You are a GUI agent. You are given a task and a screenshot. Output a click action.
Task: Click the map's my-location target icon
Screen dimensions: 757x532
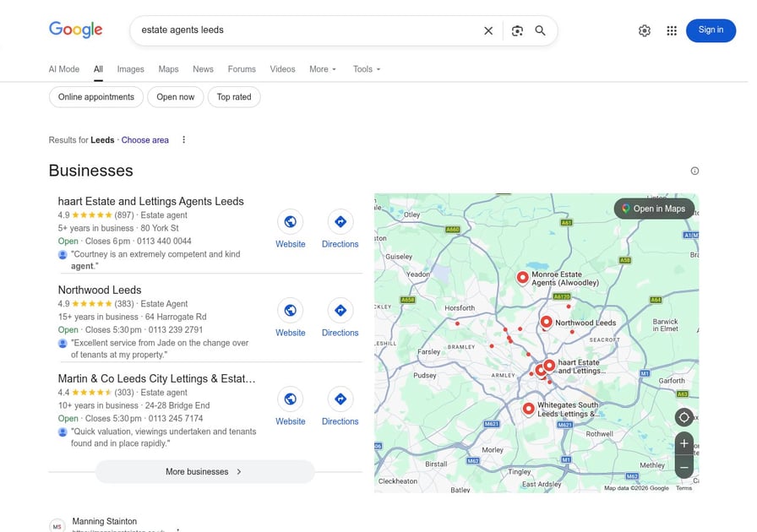point(684,417)
